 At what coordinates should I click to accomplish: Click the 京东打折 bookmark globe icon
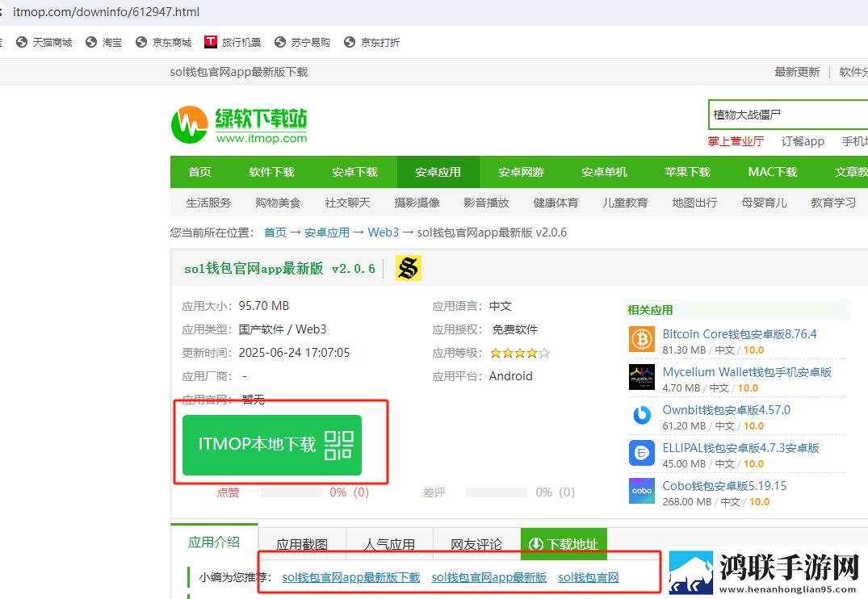350,42
